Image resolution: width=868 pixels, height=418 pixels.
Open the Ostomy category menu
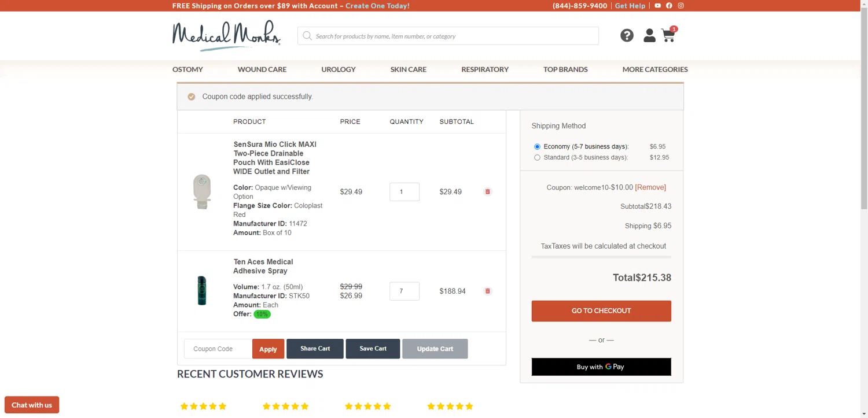pos(187,69)
